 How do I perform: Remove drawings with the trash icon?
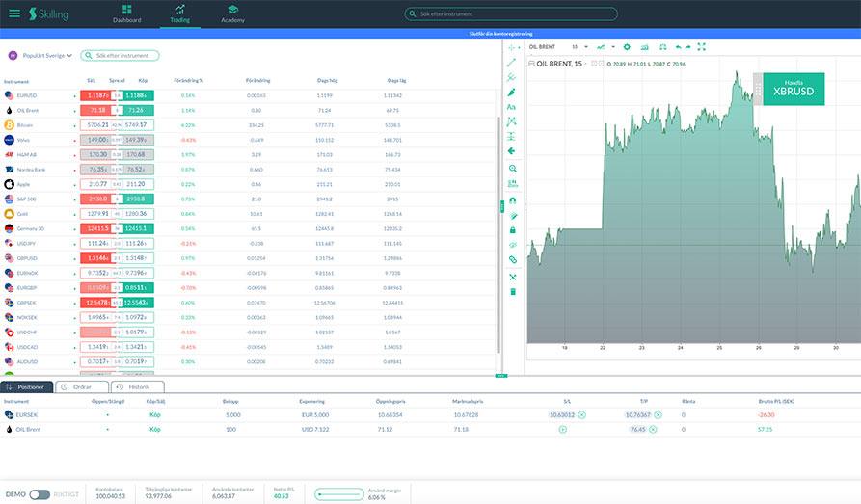click(513, 292)
